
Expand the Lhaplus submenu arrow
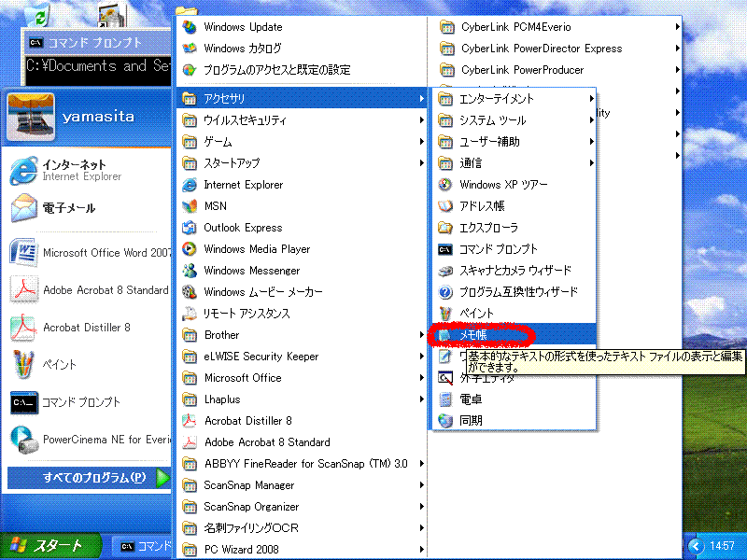[x=422, y=399]
